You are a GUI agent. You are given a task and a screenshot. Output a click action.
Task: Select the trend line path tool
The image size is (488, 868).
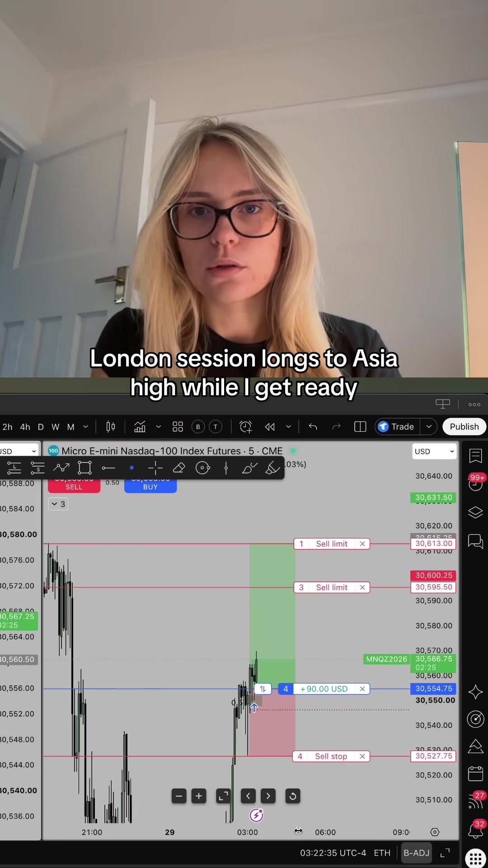point(61,468)
